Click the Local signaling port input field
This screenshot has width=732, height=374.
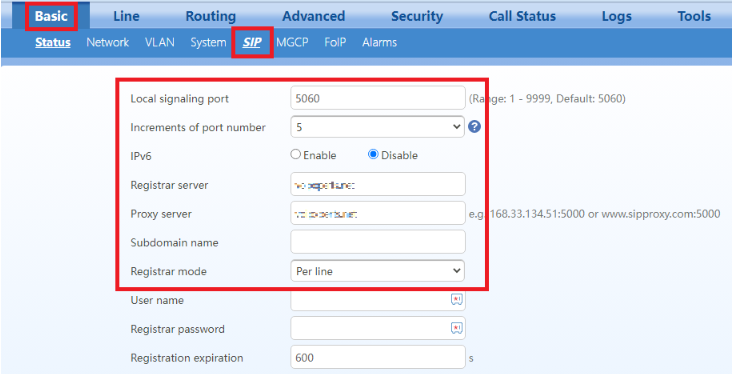point(378,98)
